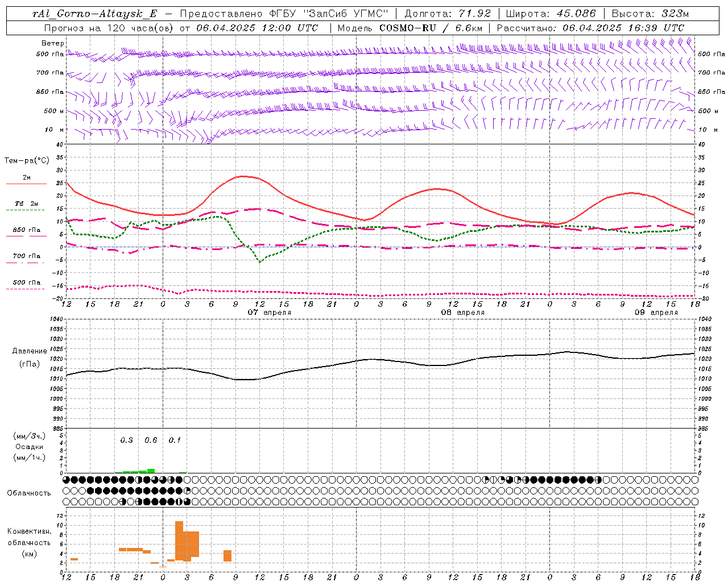Click the Конвективн. label
This screenshot has width=728, height=582.
(x=29, y=531)
